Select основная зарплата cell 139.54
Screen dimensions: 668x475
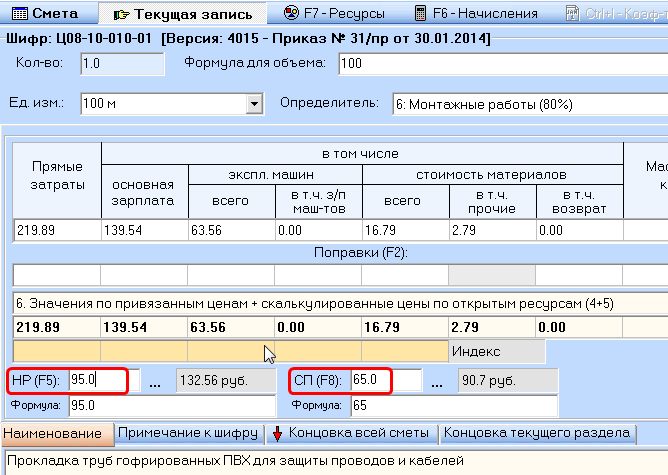145,230
